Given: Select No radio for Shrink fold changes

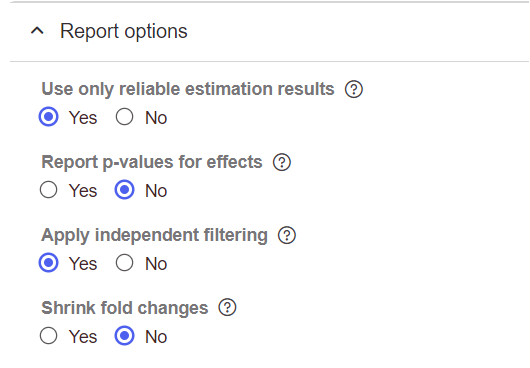Looking at the screenshot, I should [124, 336].
